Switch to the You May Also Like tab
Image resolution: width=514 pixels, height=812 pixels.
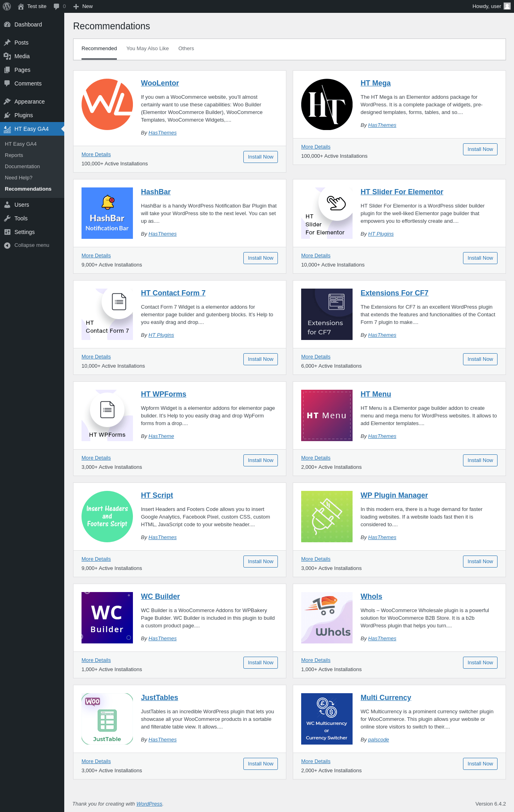pos(147,49)
